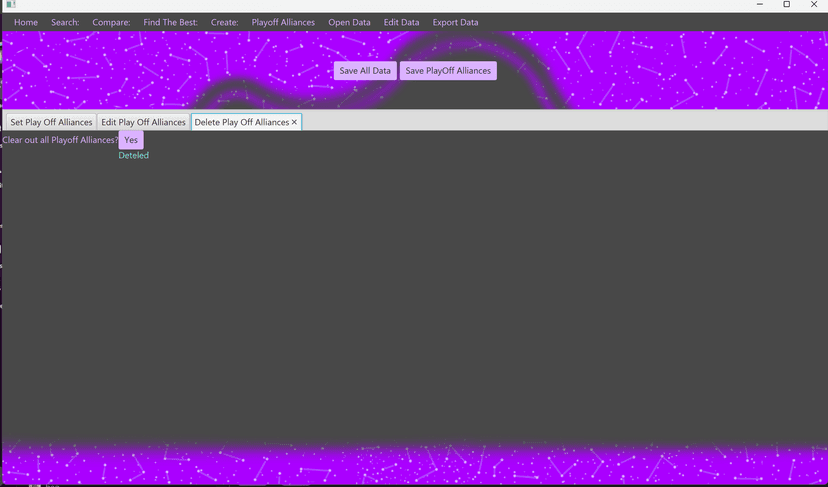Choose the Export Data menu
This screenshot has height=487, width=828.
click(455, 22)
